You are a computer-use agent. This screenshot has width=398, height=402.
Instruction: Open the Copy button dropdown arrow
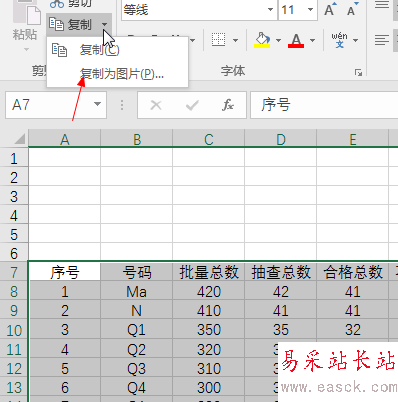point(104,25)
